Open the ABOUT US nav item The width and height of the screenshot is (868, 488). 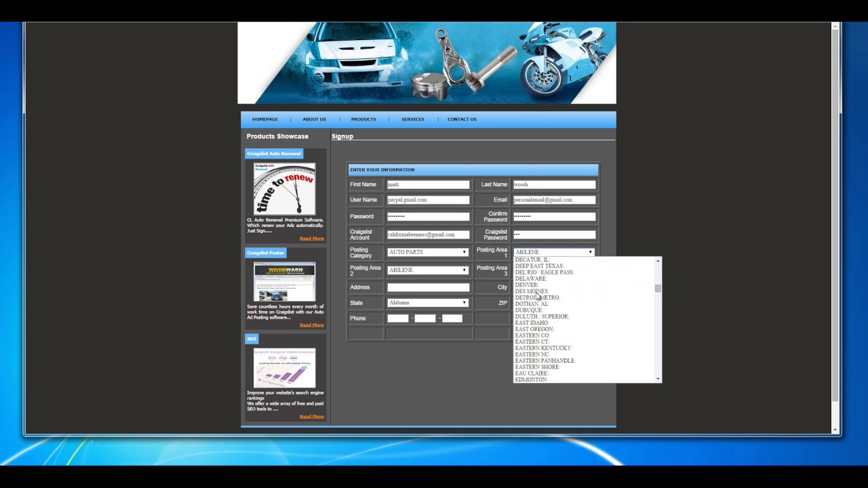pyautogui.click(x=314, y=119)
